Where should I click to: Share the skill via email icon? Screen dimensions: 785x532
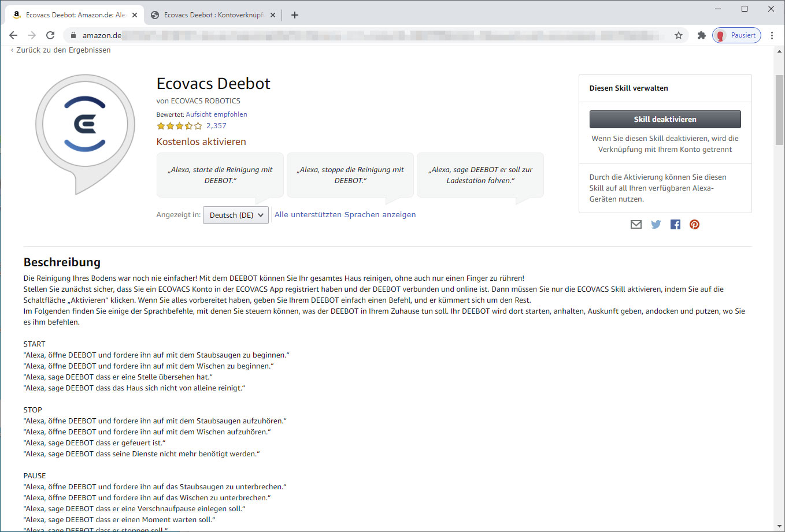pyautogui.click(x=636, y=225)
